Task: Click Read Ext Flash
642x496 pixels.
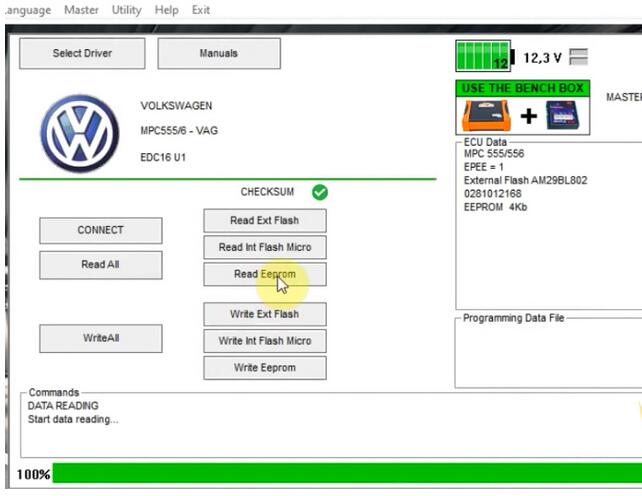Action: click(x=265, y=220)
